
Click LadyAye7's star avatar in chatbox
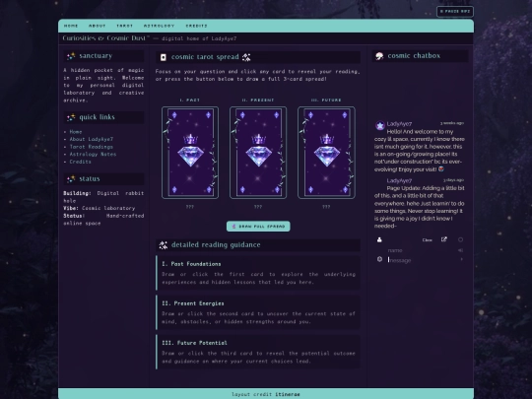pos(379,126)
